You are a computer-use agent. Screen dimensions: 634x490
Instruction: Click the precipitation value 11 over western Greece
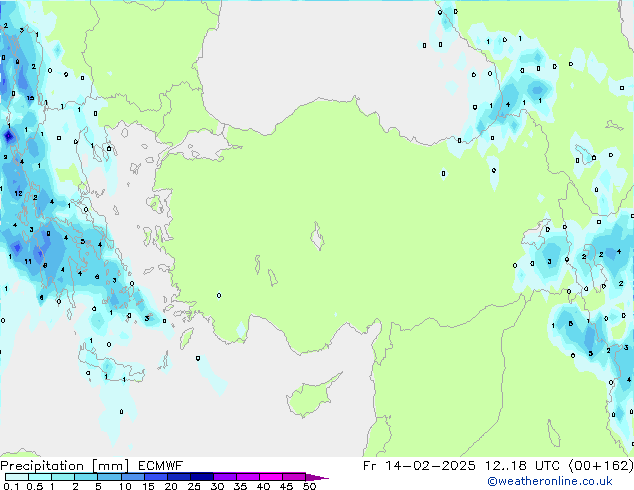tap(28, 260)
